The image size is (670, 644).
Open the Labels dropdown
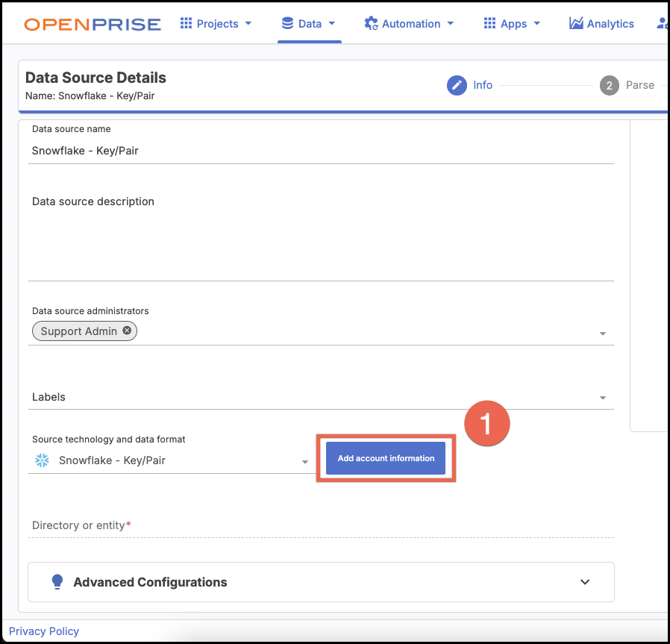(x=603, y=398)
